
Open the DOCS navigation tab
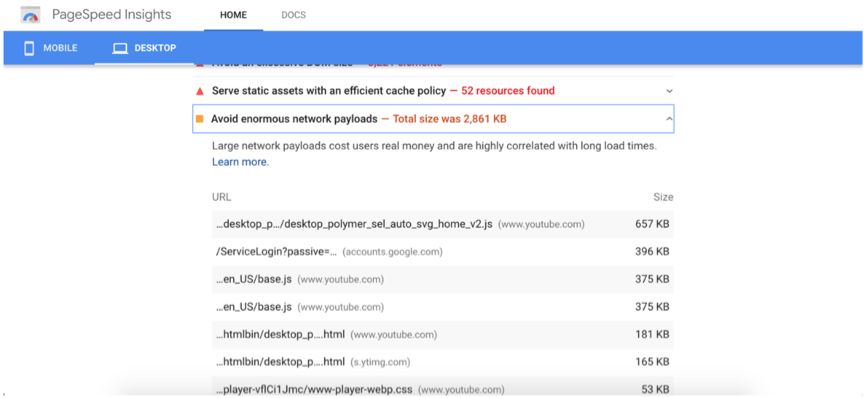(x=293, y=15)
